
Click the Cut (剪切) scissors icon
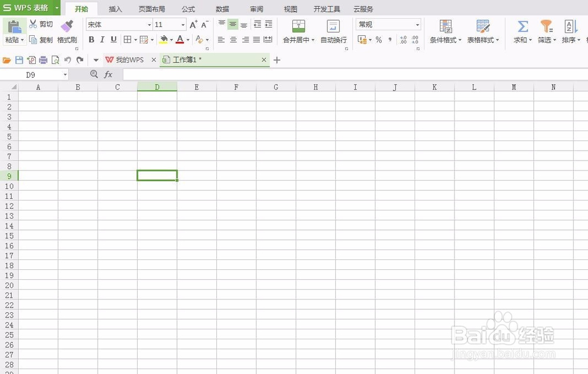[33, 24]
